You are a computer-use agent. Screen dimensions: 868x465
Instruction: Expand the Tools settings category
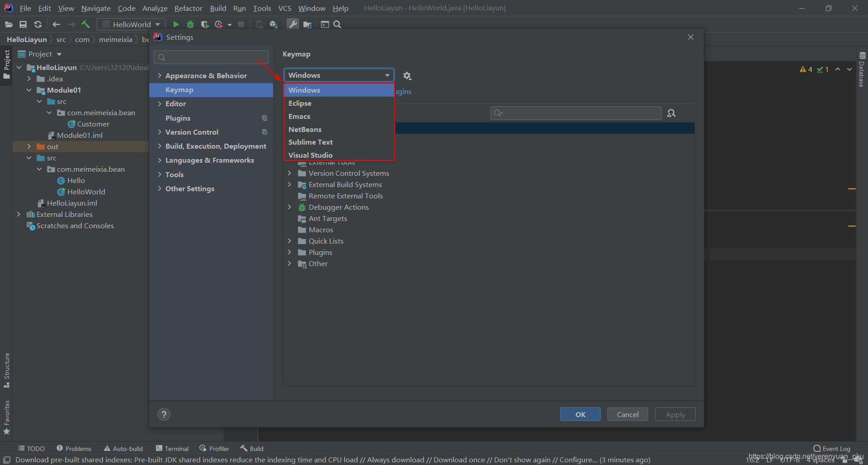tap(159, 174)
